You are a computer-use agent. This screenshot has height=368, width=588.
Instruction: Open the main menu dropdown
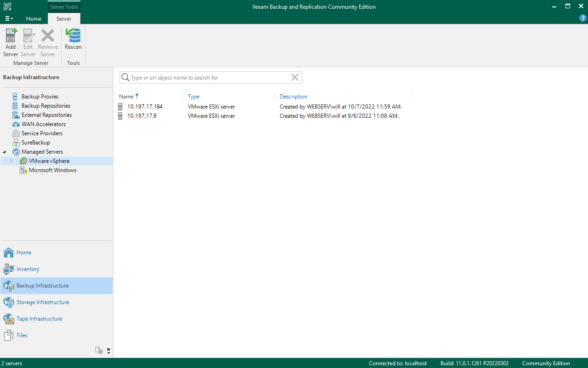point(9,19)
